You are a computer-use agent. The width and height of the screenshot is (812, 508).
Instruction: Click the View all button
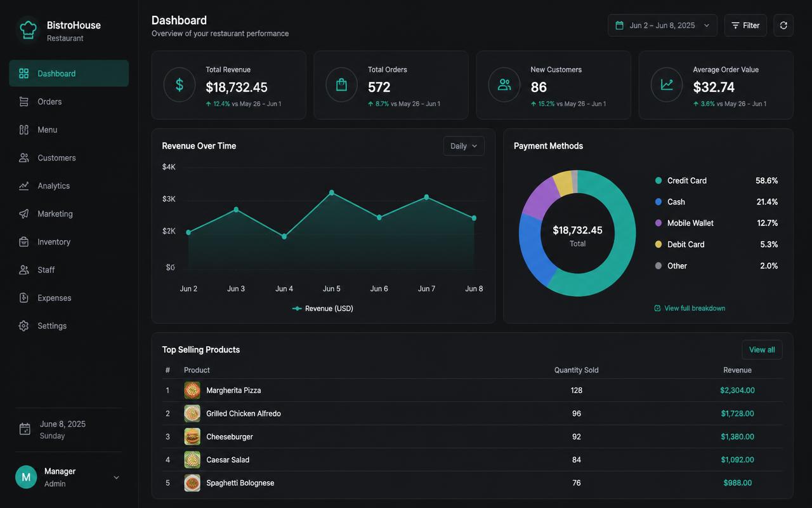pos(762,350)
